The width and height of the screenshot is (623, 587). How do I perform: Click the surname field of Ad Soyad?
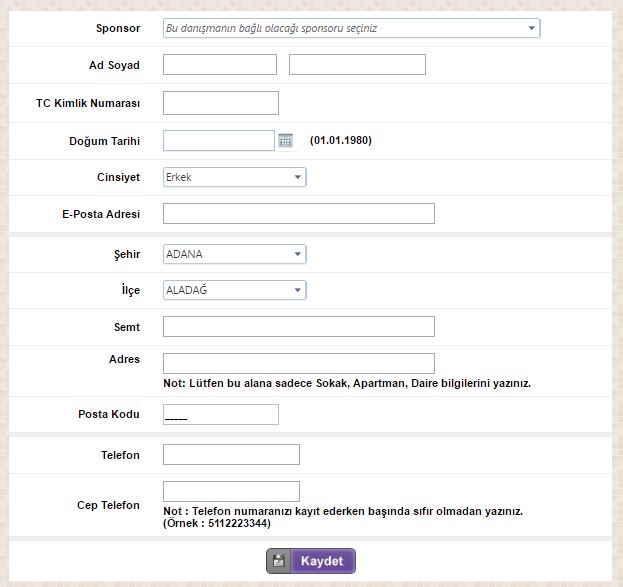pyautogui.click(x=357, y=65)
